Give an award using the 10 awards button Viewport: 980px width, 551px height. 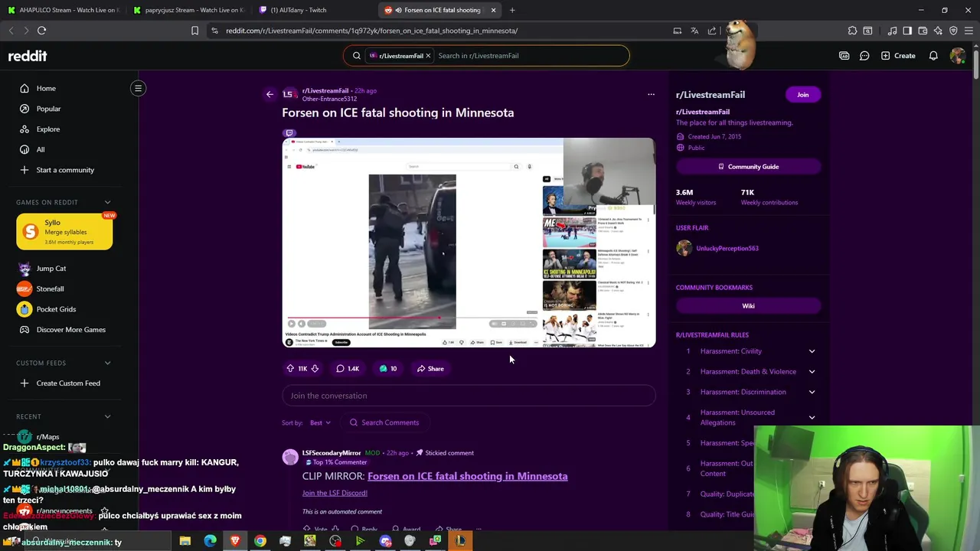tap(387, 368)
